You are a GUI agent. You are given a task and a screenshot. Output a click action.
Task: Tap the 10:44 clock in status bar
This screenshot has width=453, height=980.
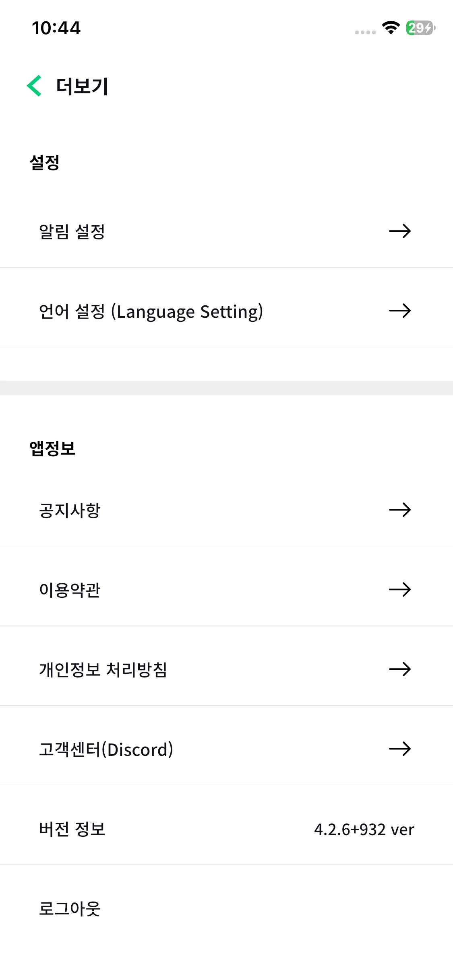click(x=56, y=28)
